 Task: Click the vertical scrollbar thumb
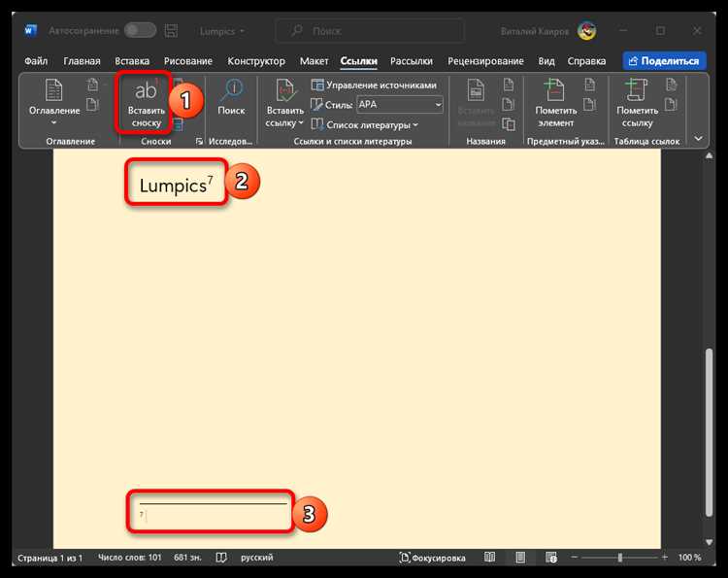coord(709,432)
